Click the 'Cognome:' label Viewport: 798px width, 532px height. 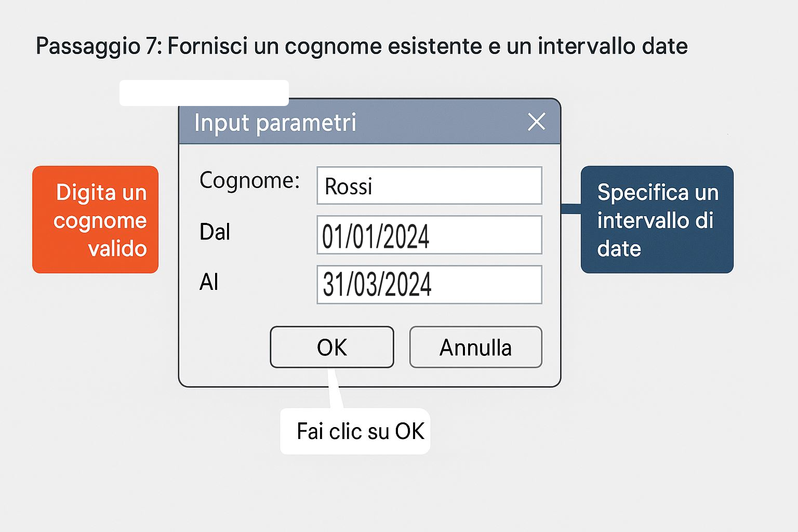pos(249,181)
